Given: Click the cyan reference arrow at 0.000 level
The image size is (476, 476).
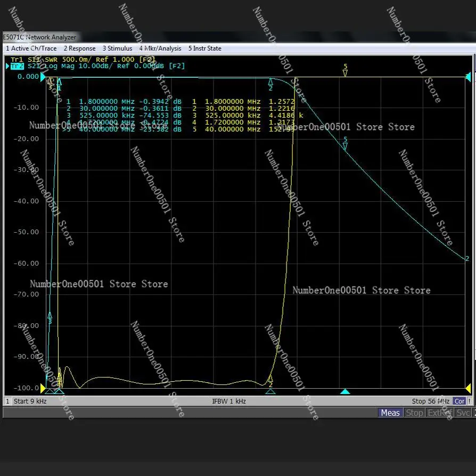Looking at the screenshot, I should click(43, 77).
